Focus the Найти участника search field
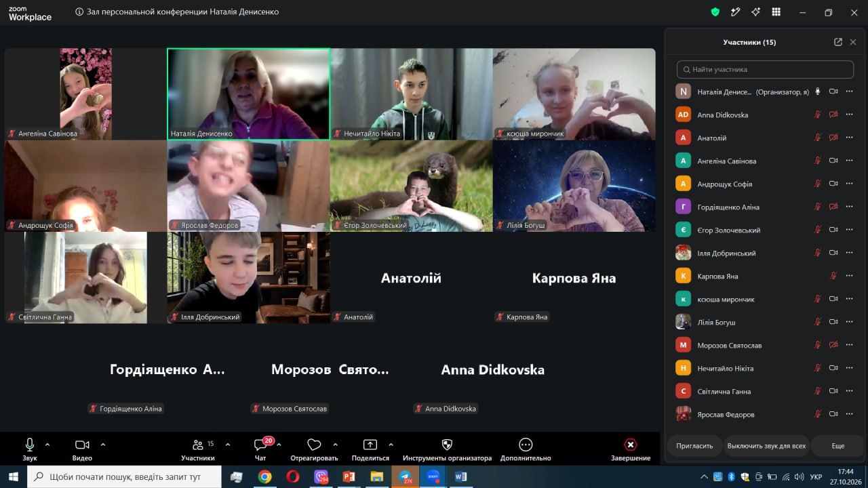 (x=765, y=69)
